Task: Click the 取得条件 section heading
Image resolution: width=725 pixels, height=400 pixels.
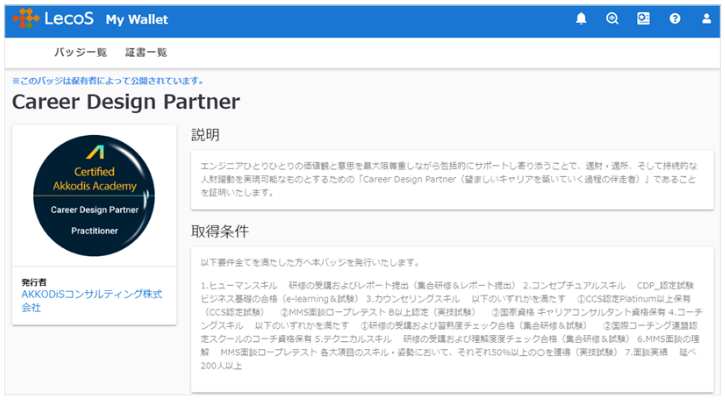Action: [220, 231]
